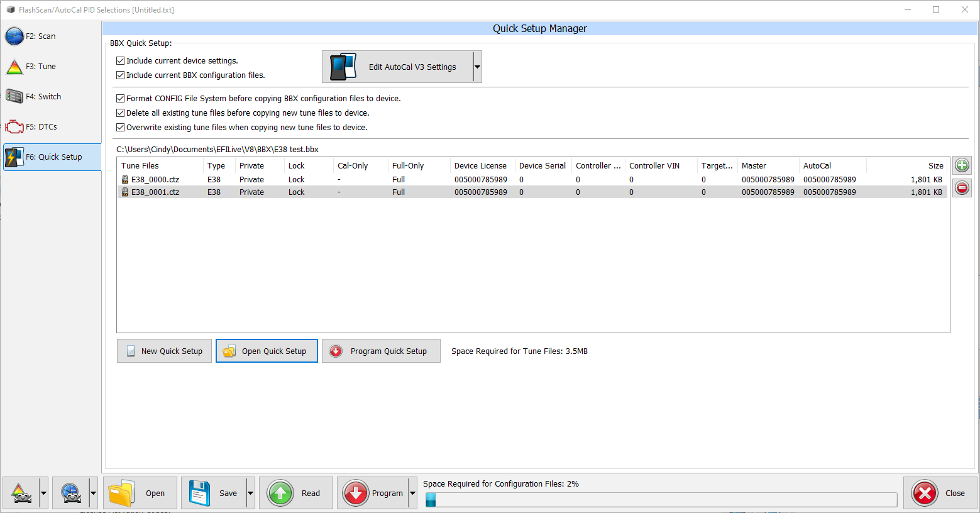Expand the Program button dropdown arrow
The image size is (980, 513).
click(x=412, y=493)
